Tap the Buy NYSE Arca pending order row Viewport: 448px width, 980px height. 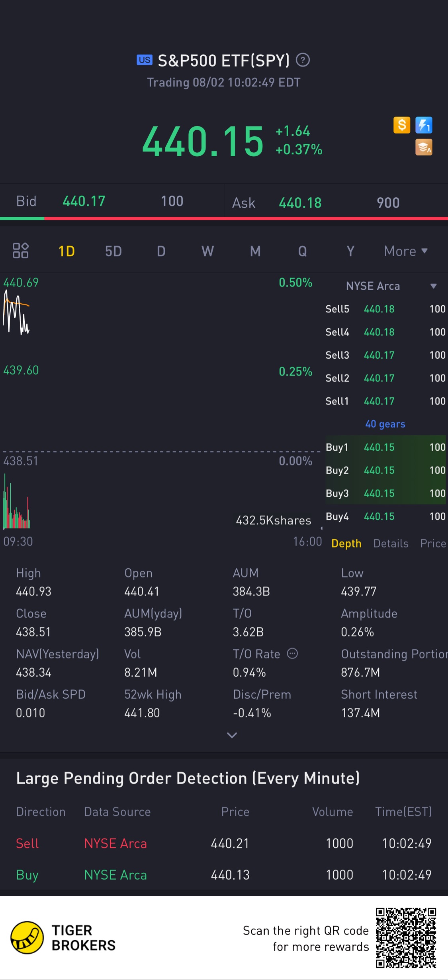coord(224,875)
